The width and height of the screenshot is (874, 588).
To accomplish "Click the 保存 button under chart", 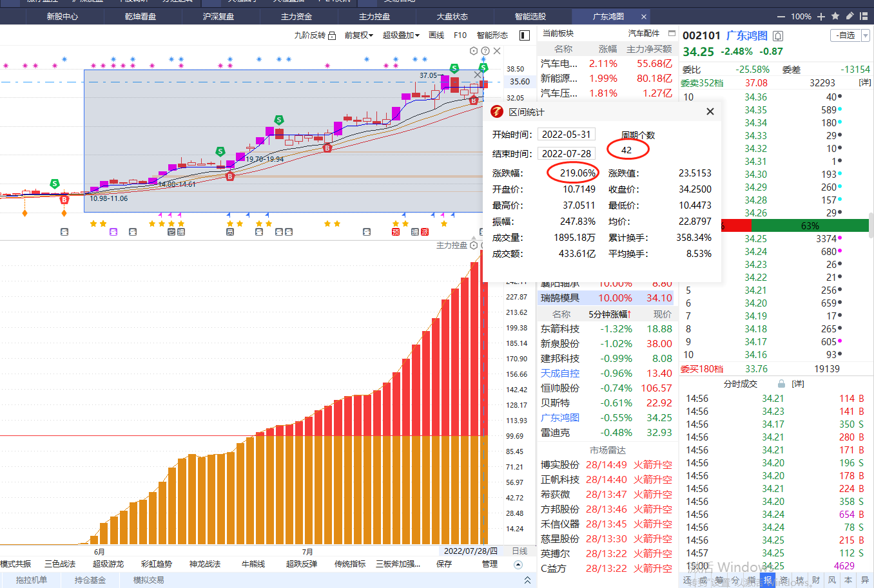I will click(444, 564).
